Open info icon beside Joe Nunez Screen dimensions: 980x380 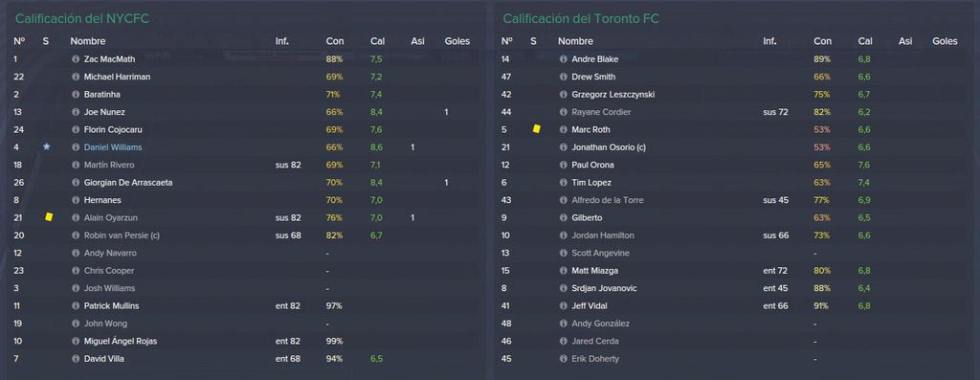tap(76, 113)
